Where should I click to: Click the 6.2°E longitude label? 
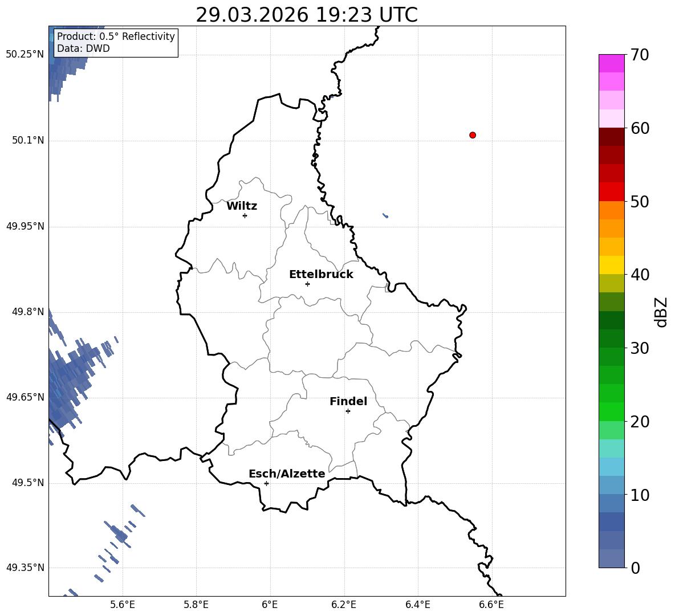tap(344, 605)
